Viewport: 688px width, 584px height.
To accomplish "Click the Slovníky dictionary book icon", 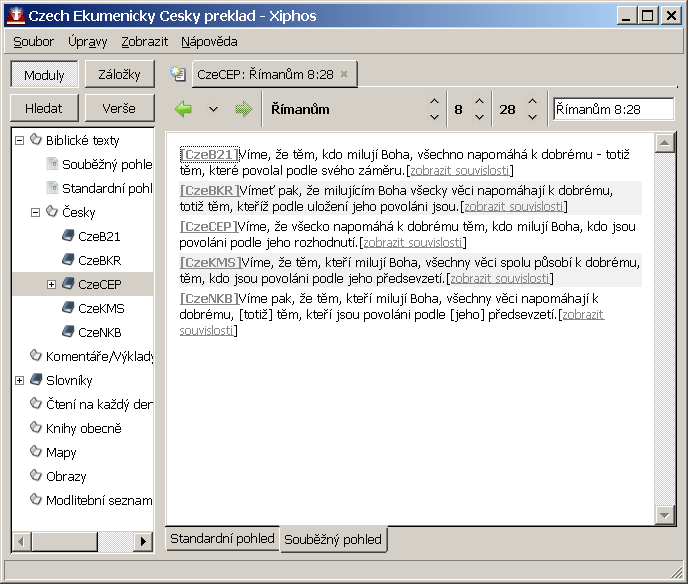I will pyautogui.click(x=35, y=381).
